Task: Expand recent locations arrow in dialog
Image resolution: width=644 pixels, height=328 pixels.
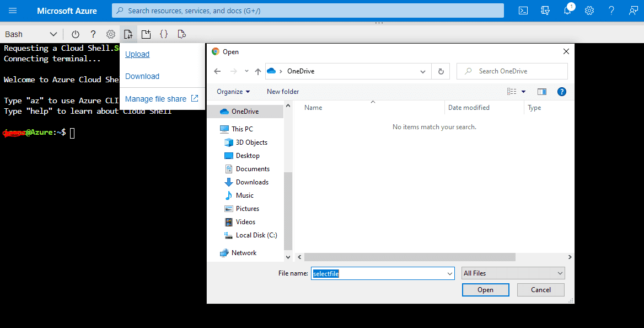Action: click(246, 71)
